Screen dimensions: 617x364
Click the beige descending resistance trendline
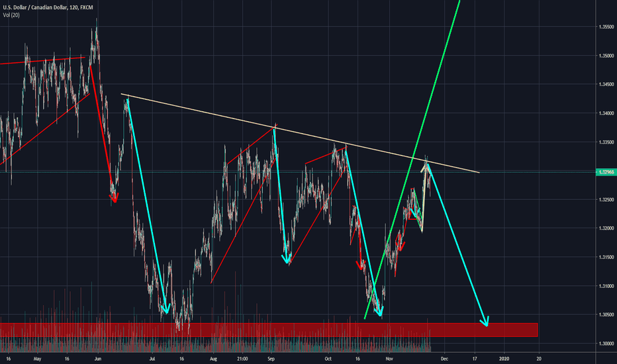[x=298, y=133]
